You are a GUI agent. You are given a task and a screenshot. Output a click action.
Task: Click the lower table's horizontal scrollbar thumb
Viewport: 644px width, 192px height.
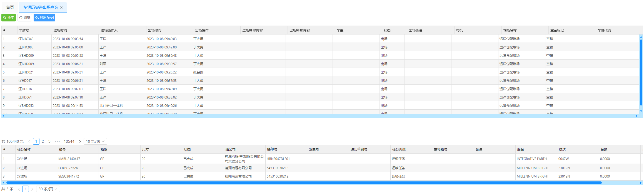[303, 183]
